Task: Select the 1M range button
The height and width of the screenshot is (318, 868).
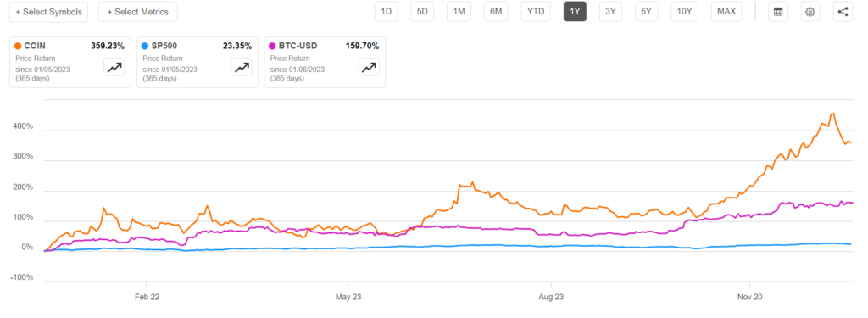Action: pyautogui.click(x=459, y=12)
